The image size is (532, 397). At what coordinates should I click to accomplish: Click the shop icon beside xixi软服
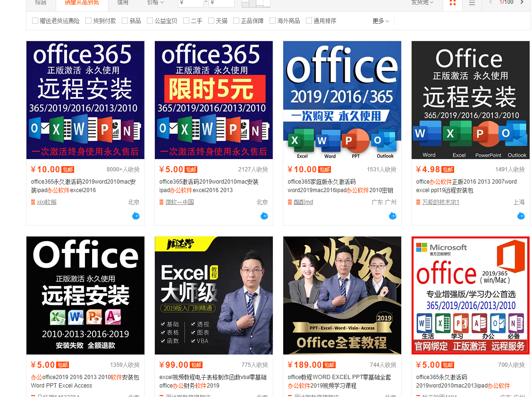(x=33, y=202)
